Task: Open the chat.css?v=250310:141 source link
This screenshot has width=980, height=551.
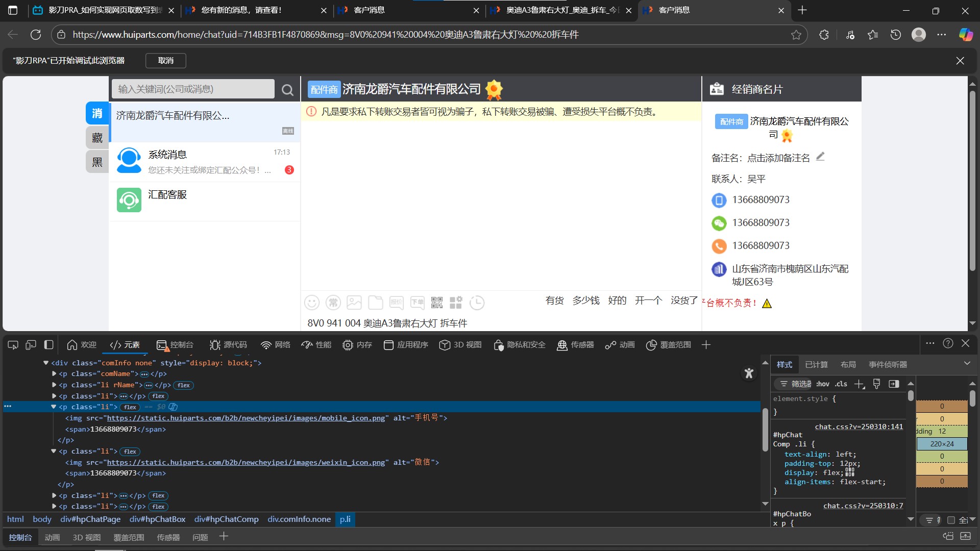Action: pyautogui.click(x=859, y=427)
